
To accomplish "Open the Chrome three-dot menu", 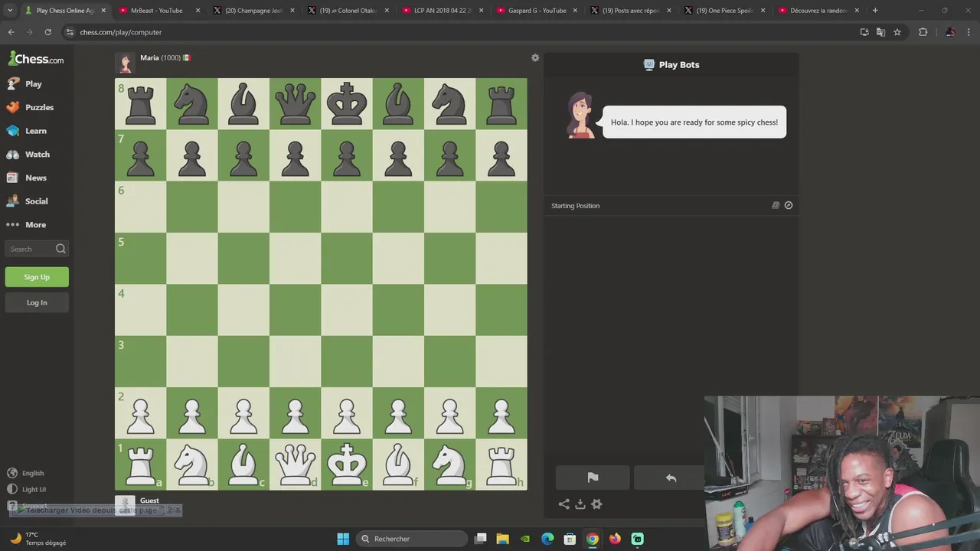I will (x=969, y=32).
